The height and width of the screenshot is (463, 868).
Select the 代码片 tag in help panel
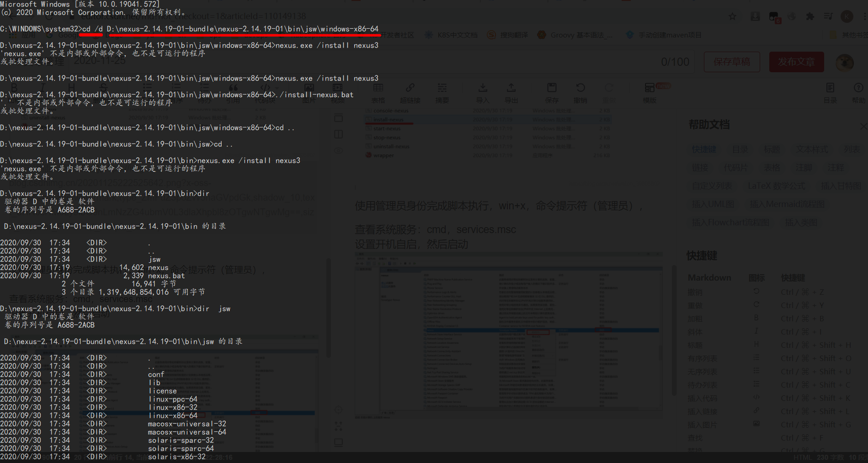[735, 168]
